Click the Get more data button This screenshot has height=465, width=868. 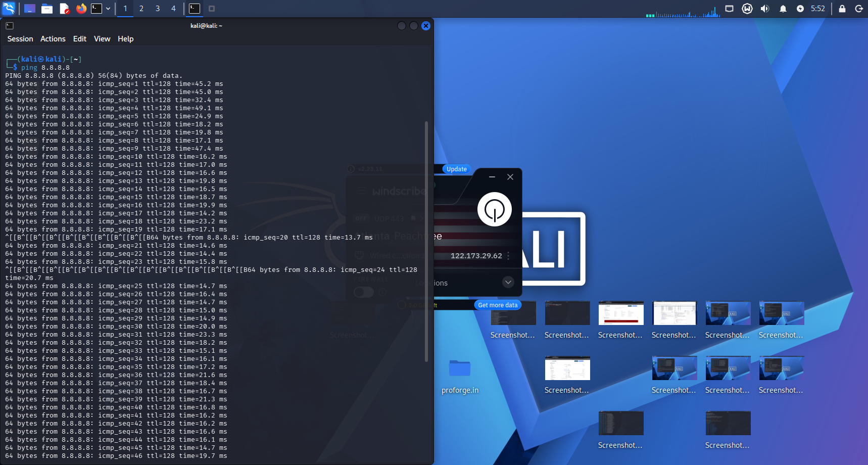tap(498, 305)
